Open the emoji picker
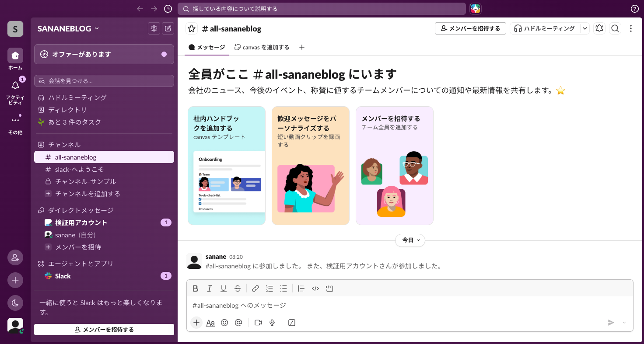644x344 pixels. (x=224, y=323)
